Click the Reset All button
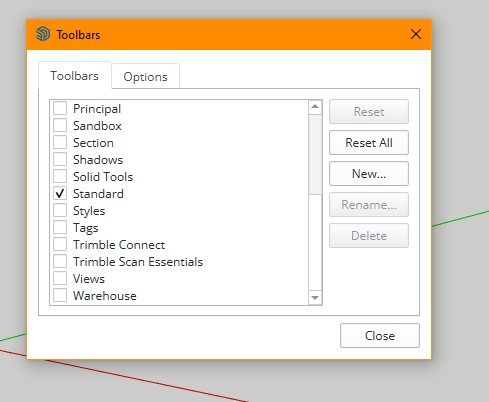The height and width of the screenshot is (402, 489). (x=369, y=143)
